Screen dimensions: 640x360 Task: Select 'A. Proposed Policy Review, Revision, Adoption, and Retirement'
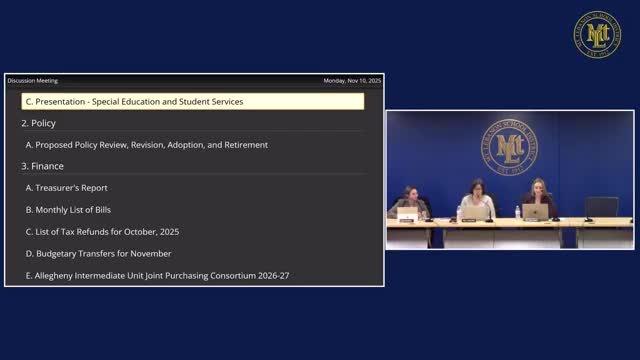click(147, 145)
